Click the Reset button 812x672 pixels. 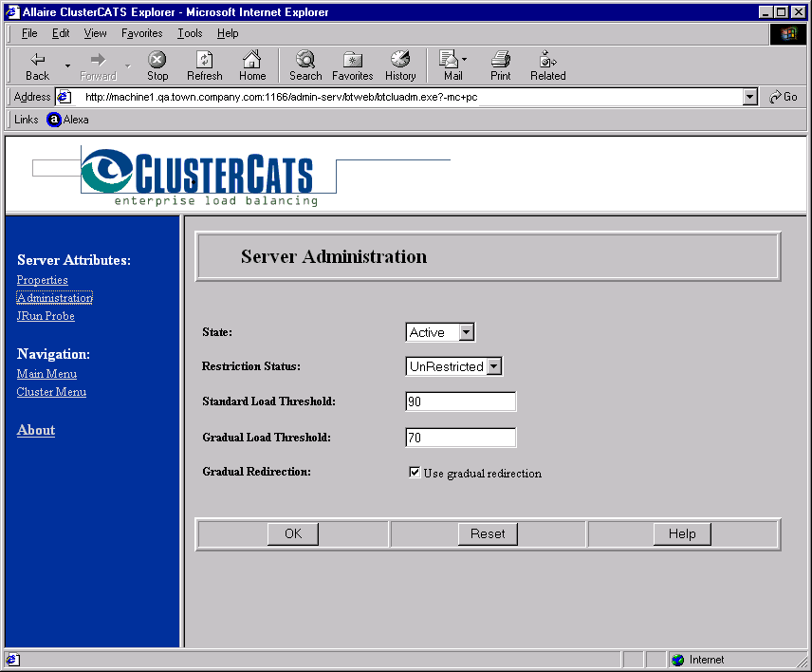pyautogui.click(x=488, y=533)
